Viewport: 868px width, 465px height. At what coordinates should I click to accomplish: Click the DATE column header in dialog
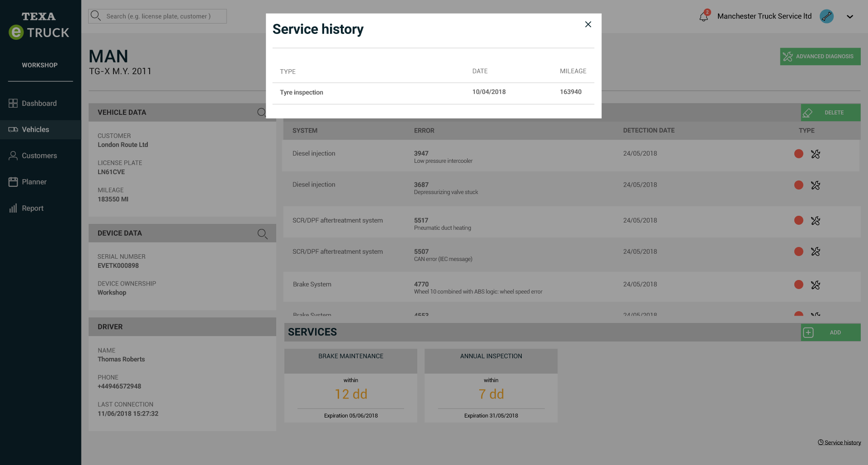480,71
